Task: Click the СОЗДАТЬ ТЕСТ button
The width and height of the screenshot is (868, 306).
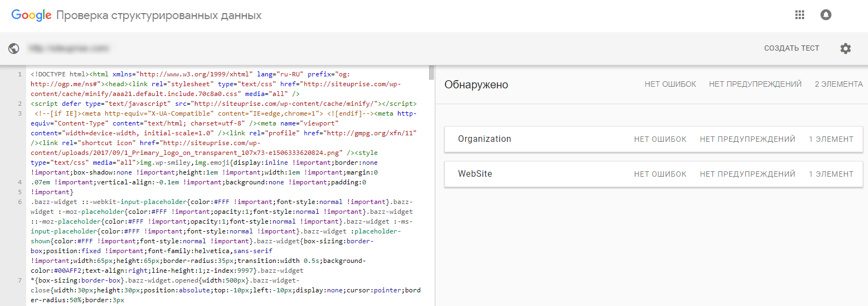Action: (792, 49)
